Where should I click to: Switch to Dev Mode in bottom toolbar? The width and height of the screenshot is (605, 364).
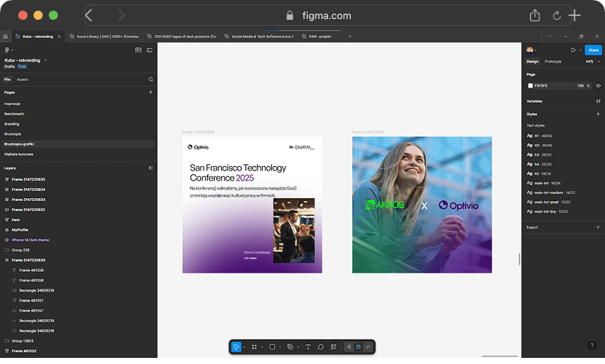pyautogui.click(x=368, y=346)
